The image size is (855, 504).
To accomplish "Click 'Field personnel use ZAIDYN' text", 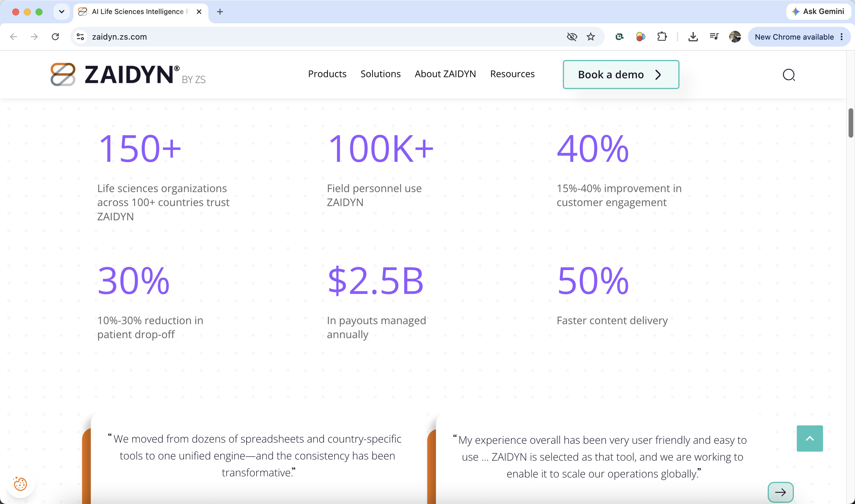I will (374, 195).
